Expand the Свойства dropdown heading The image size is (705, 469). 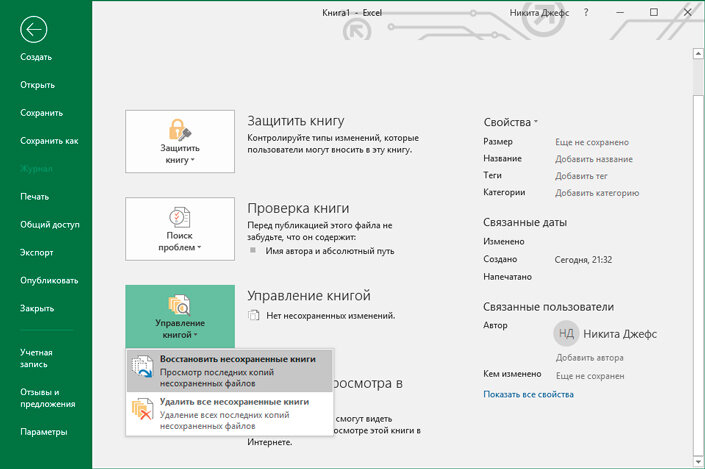click(x=510, y=122)
